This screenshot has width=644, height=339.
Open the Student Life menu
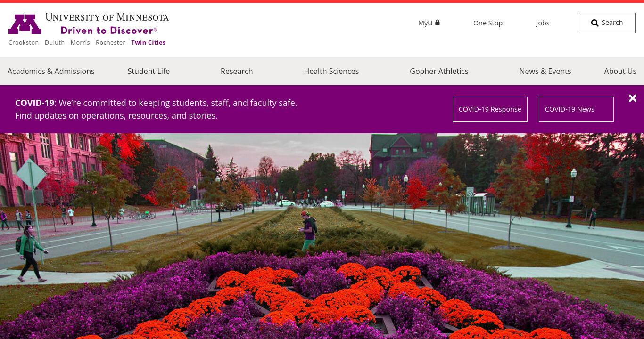point(149,71)
